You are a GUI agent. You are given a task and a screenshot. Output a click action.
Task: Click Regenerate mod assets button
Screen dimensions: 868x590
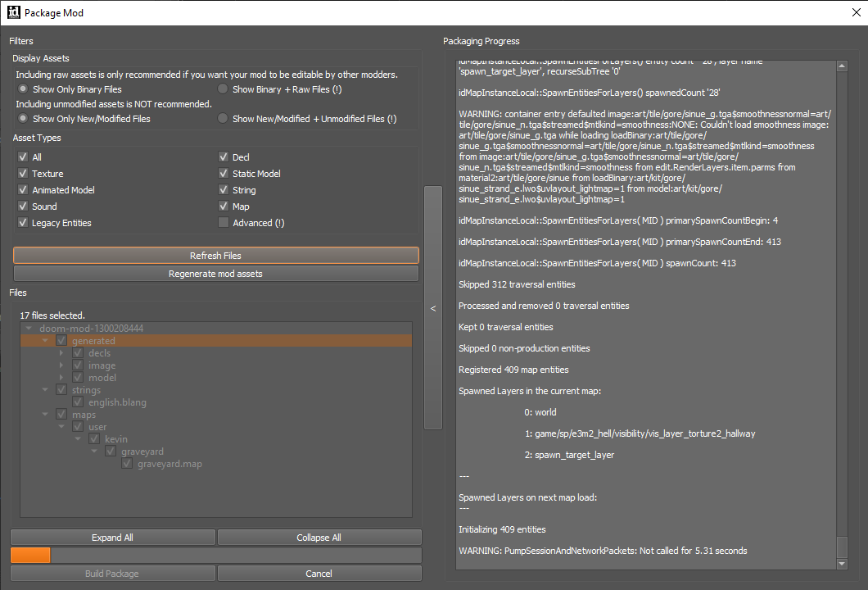216,274
